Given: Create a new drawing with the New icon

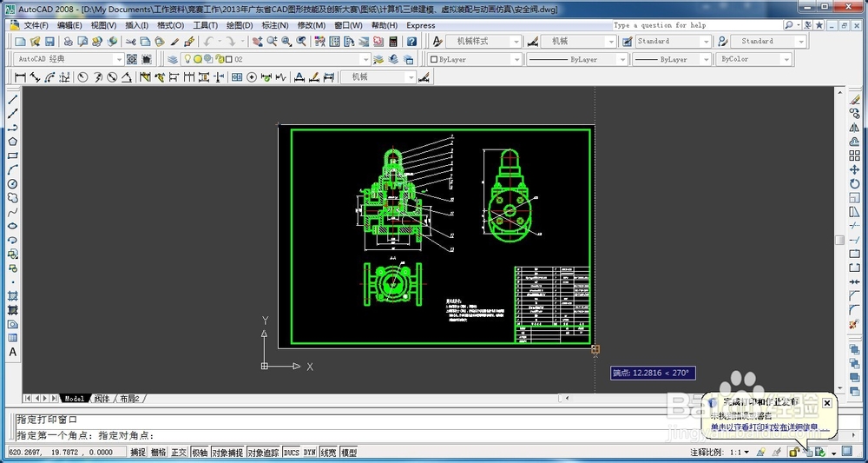Looking at the screenshot, I should pos(21,42).
